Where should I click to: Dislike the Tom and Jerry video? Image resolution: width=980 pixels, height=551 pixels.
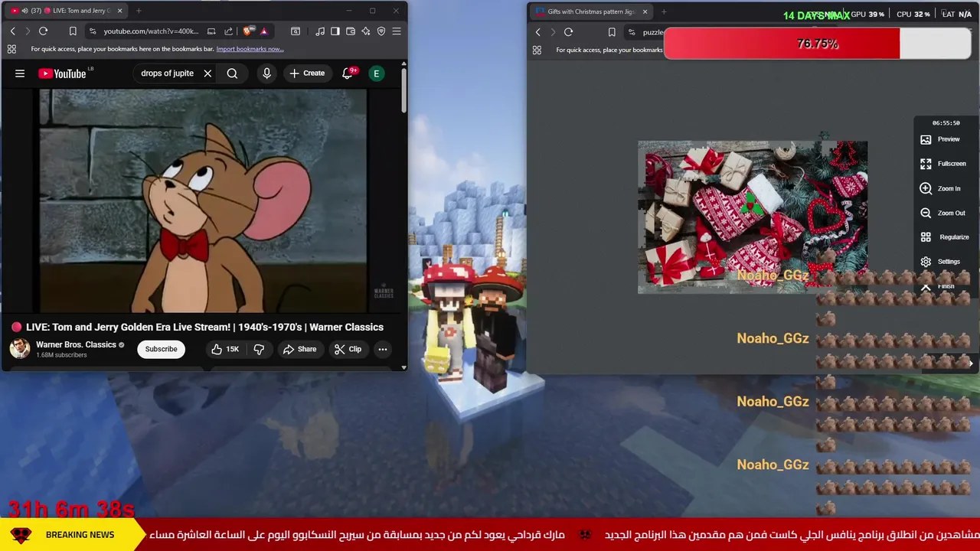point(259,349)
